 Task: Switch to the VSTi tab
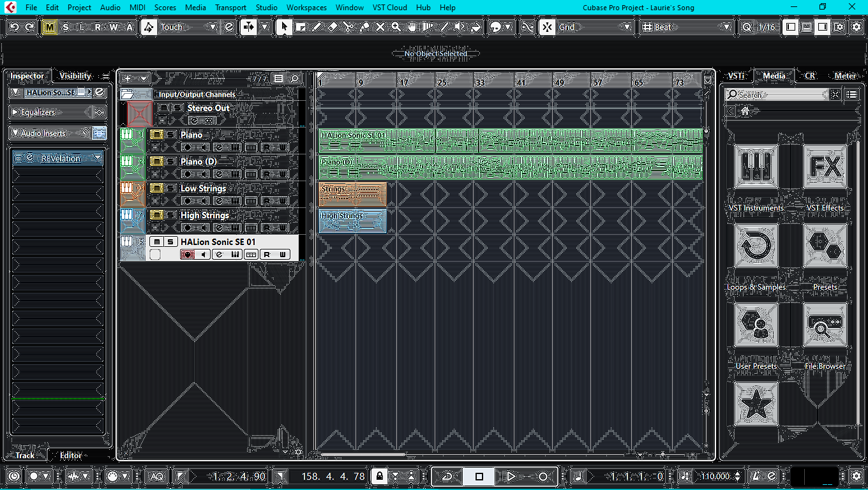click(x=736, y=75)
